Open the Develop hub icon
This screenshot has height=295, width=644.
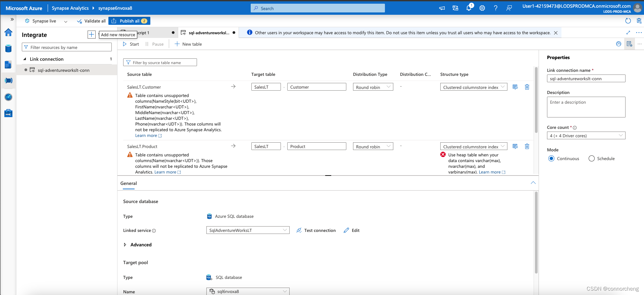[8, 64]
